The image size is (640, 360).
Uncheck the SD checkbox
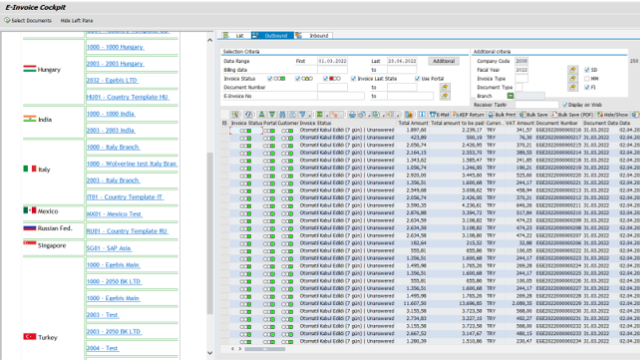tap(587, 70)
